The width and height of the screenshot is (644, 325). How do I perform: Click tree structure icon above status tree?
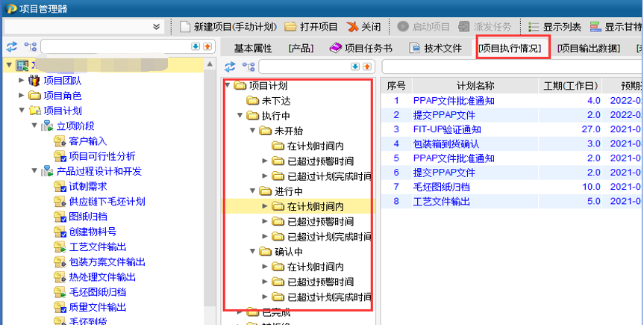[248, 66]
